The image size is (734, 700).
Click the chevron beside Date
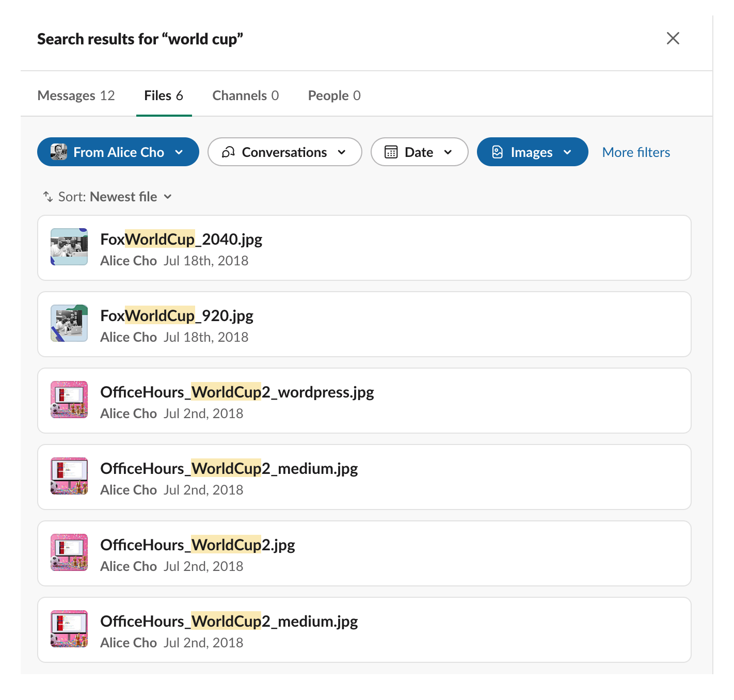coord(448,152)
